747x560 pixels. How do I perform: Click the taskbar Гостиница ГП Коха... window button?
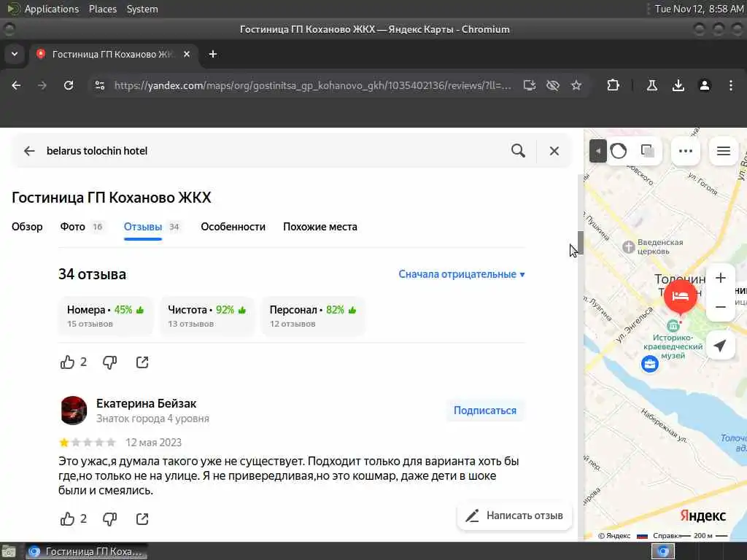pos(86,551)
